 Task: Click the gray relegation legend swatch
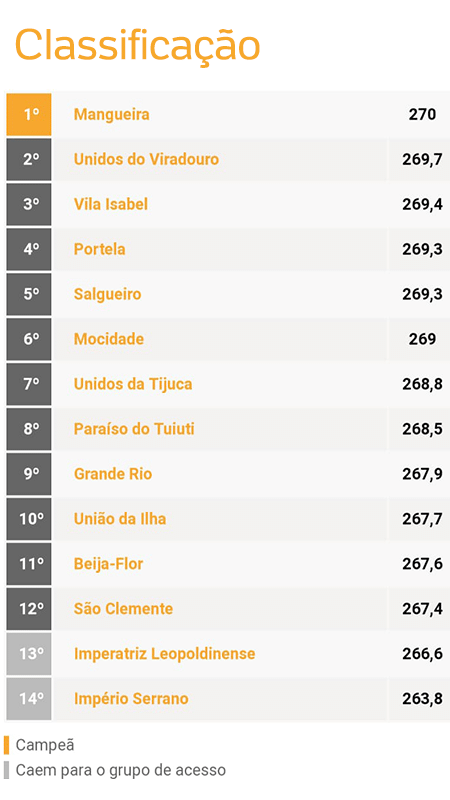(x=6, y=770)
